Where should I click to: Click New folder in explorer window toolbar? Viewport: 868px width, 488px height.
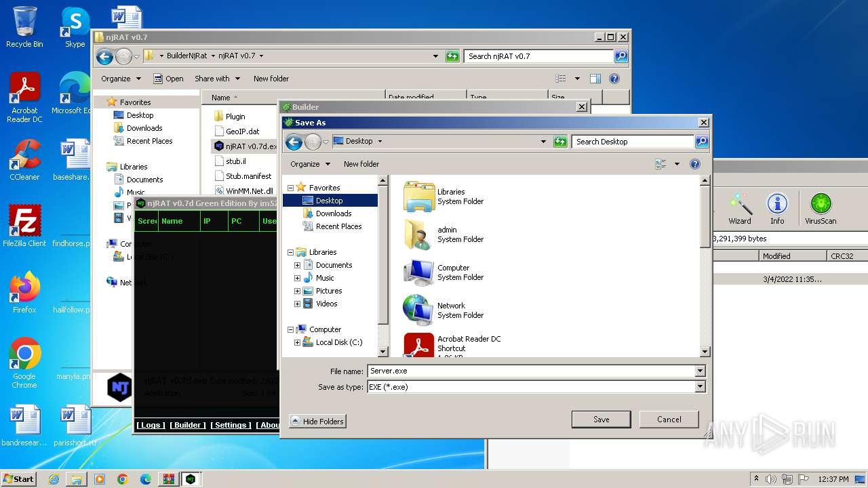tap(271, 79)
